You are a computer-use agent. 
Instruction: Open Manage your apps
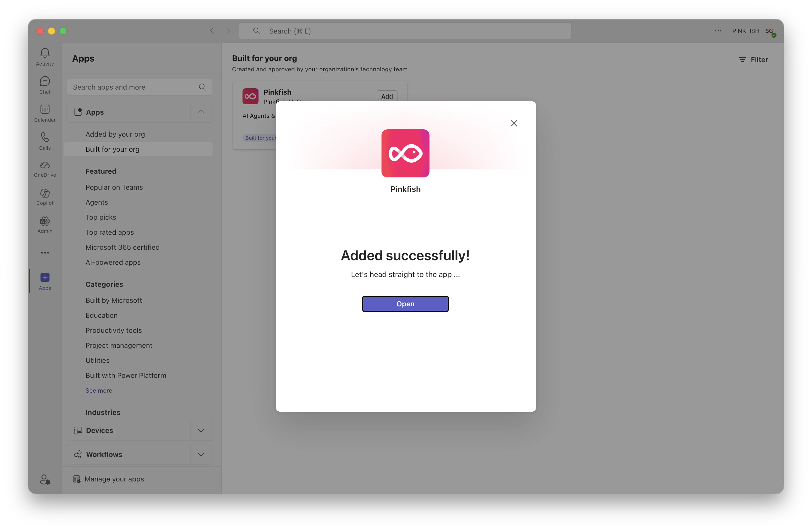point(114,479)
